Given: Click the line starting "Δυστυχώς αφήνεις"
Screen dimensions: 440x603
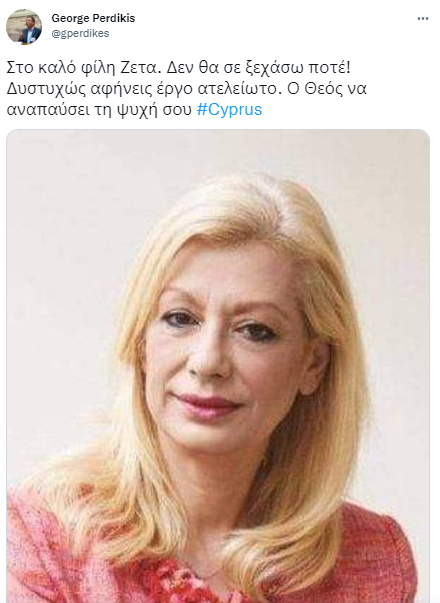Looking at the screenshot, I should click(187, 89).
